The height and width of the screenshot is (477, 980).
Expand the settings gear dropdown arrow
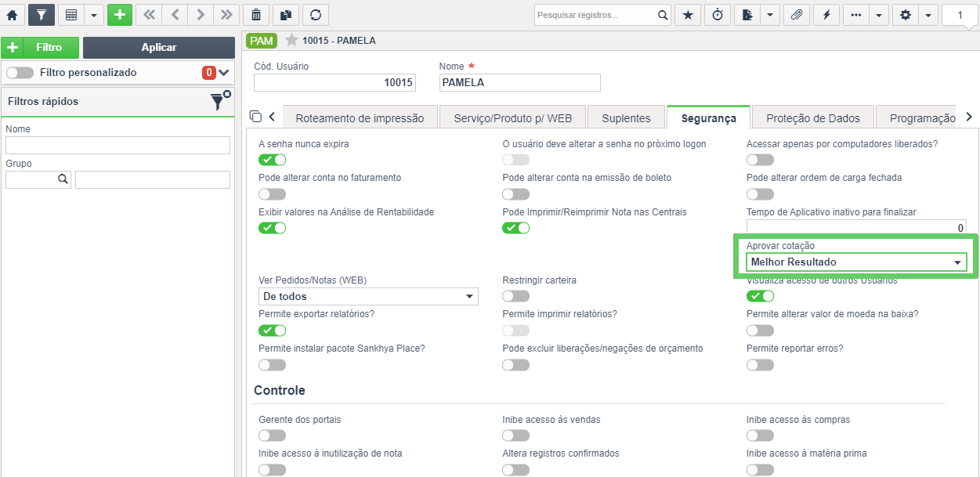click(928, 14)
